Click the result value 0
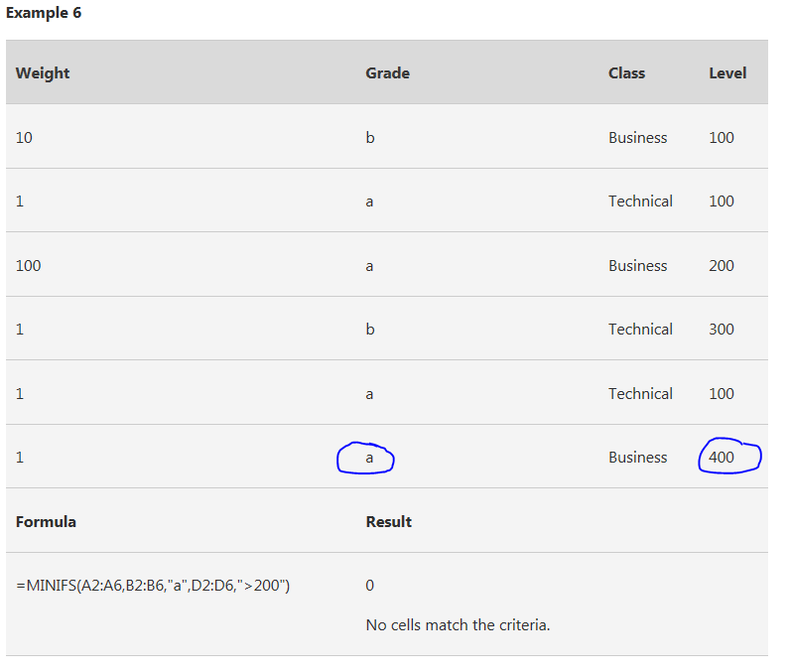 point(370,586)
